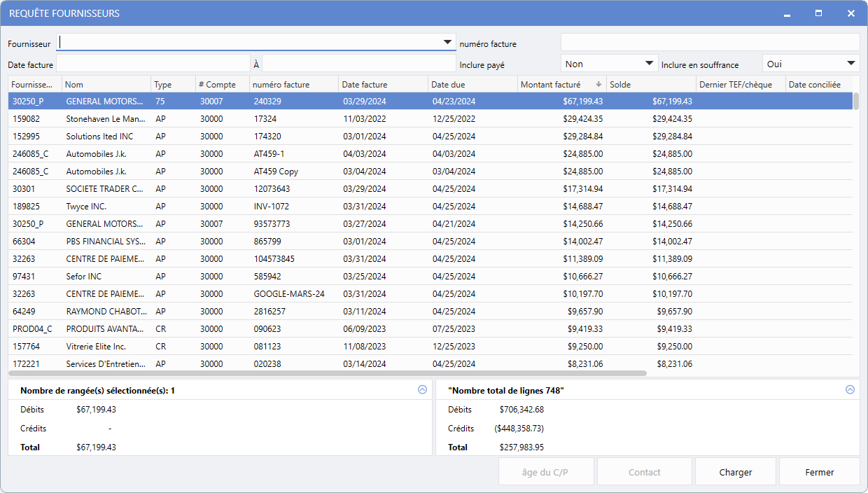Click Date conciliée column header
The image size is (868, 493).
[x=819, y=85]
